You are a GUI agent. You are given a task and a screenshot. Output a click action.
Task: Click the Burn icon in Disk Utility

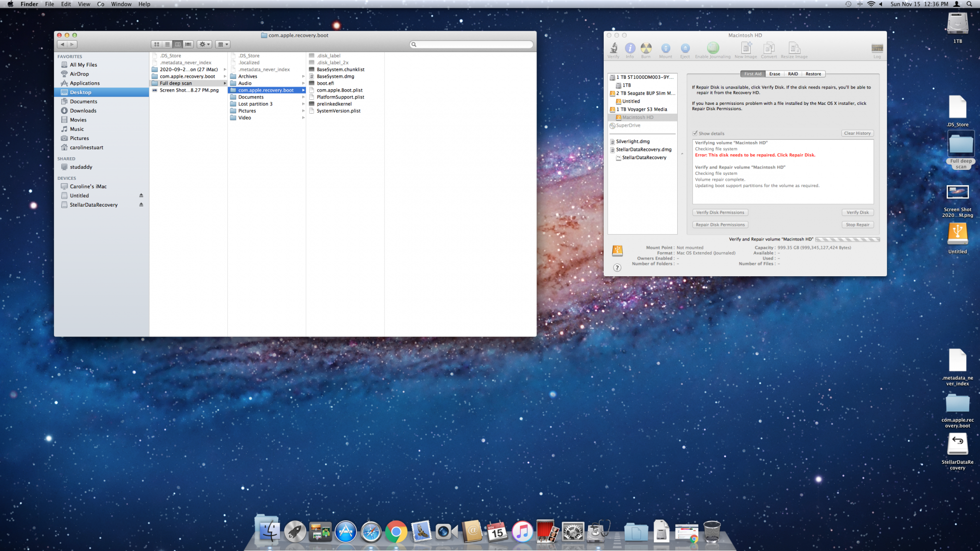pos(646,50)
